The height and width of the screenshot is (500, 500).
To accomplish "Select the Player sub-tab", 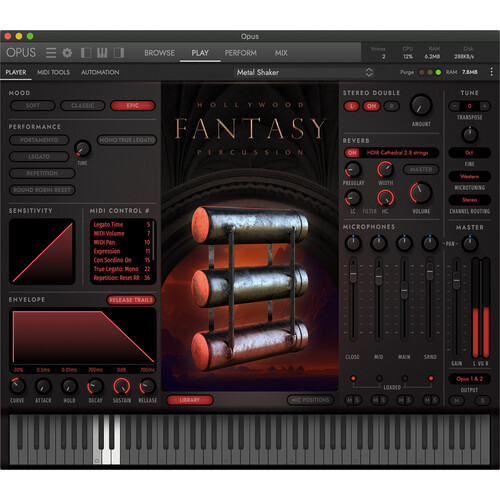I will [x=16, y=72].
